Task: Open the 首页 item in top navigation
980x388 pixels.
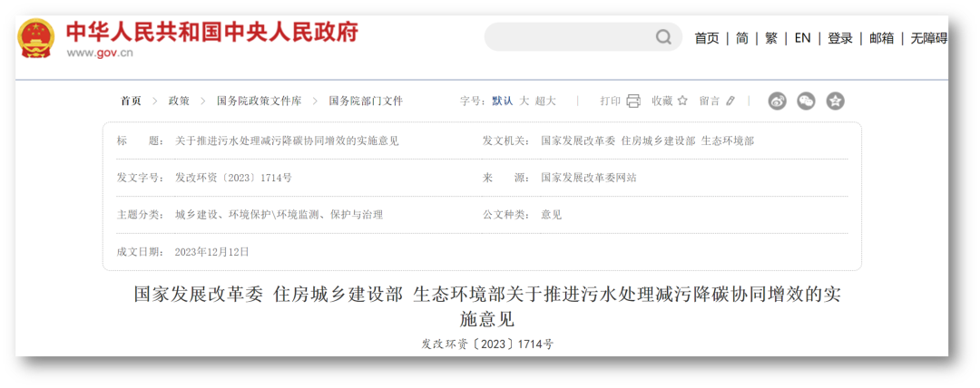Action: pyautogui.click(x=707, y=38)
